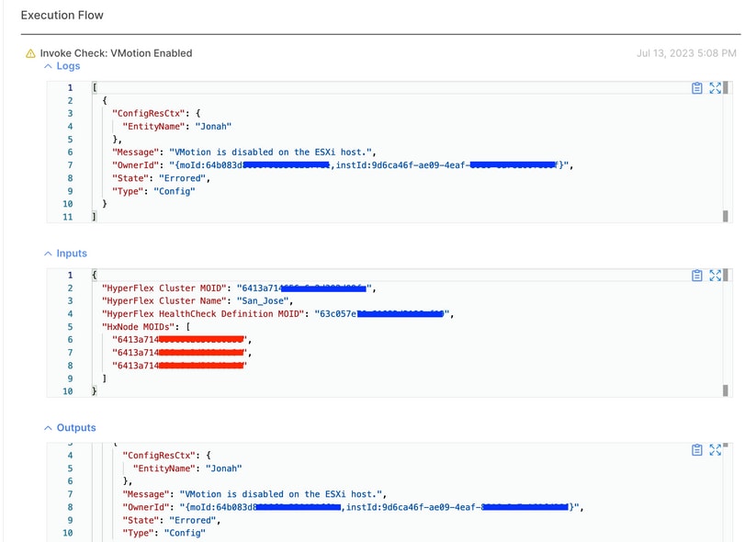Screen dimensions: 756x542
Task: Click second HxNode MOID on Inputs line 7
Action: tap(179, 353)
